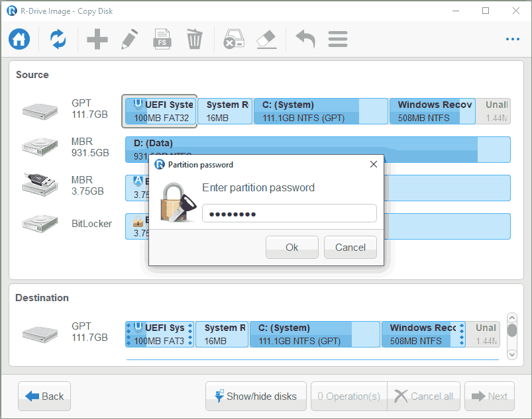Image resolution: width=532 pixels, height=419 pixels.
Task: Click the "Enter partition password" text
Action: [258, 187]
